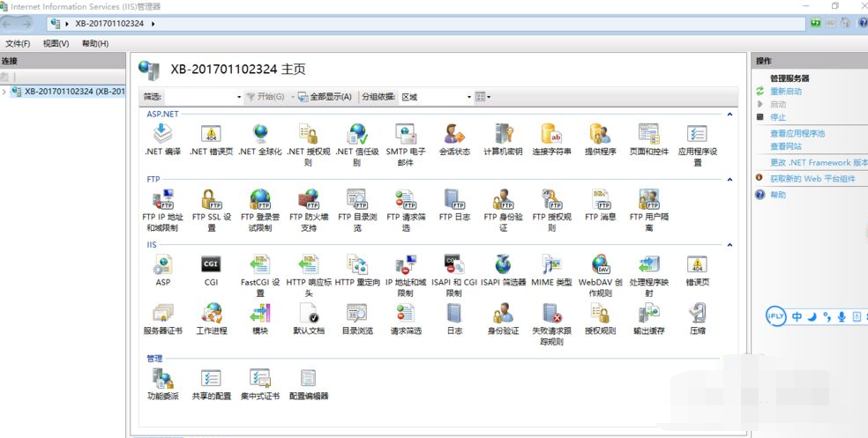Open WebDAV 创作规则
Screen dimensions: 868x438
point(600,275)
